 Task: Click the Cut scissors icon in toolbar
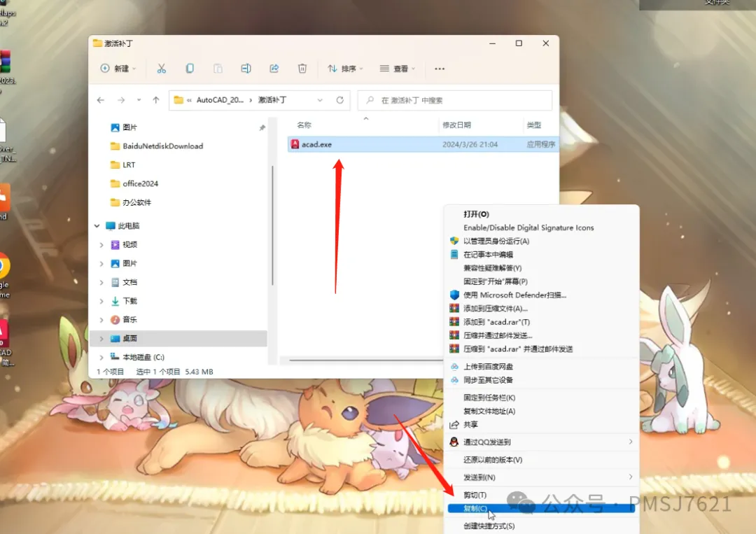[162, 69]
